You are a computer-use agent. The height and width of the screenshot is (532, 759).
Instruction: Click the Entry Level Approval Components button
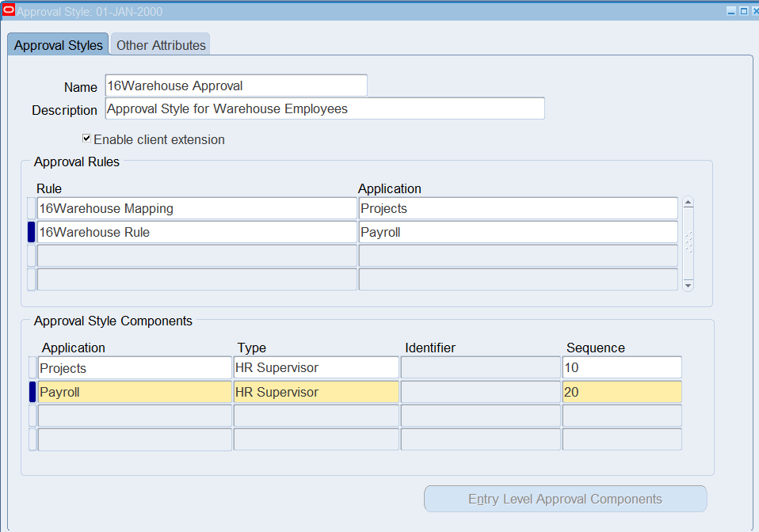pos(565,499)
